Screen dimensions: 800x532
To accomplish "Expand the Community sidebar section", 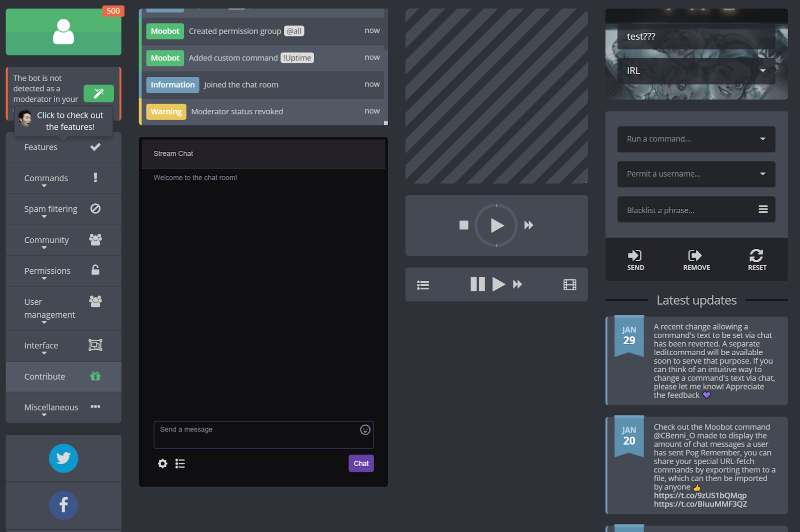I will tap(63, 240).
